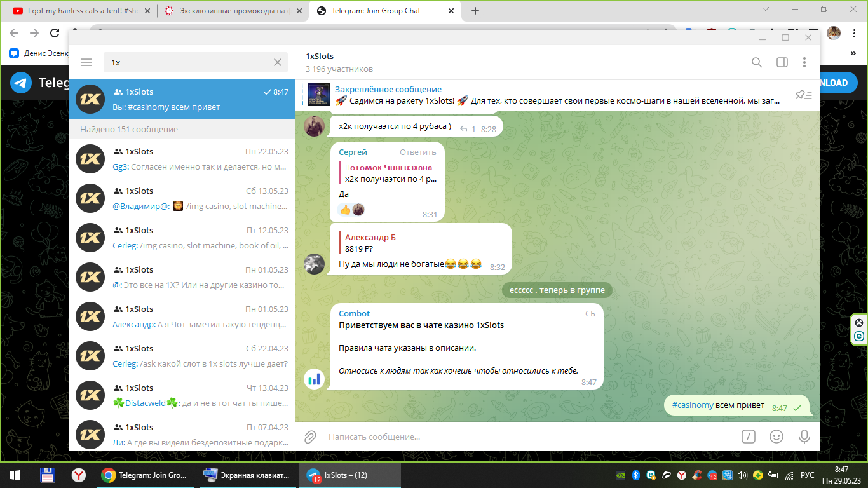Viewport: 868px width, 488px height.
Task: Open the pinned message thumbnail
Action: click(x=318, y=95)
